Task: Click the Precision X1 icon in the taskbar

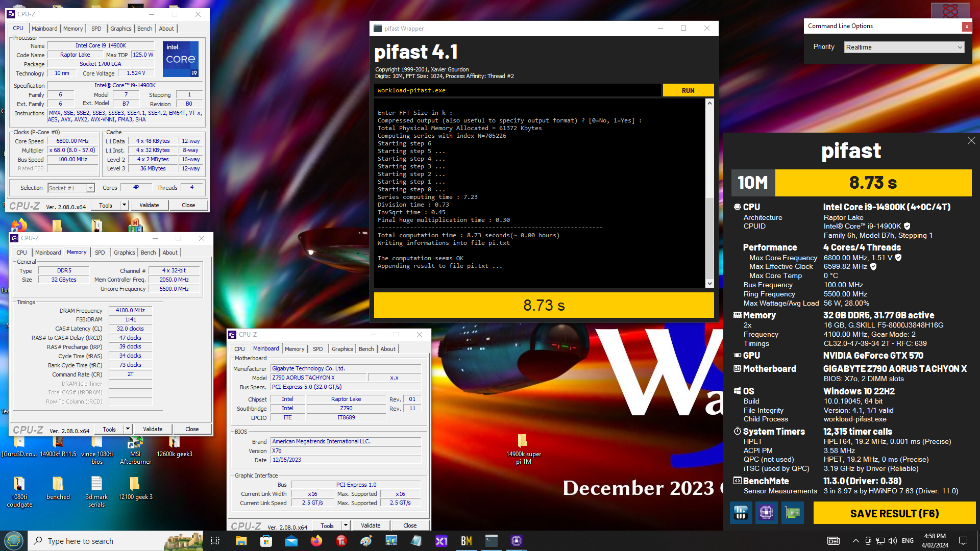Action: pos(441,541)
